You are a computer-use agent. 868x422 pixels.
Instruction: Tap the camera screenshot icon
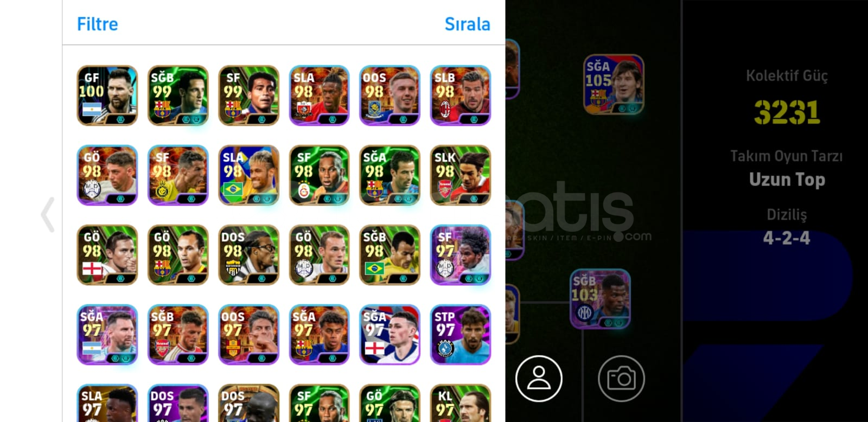pos(621,379)
